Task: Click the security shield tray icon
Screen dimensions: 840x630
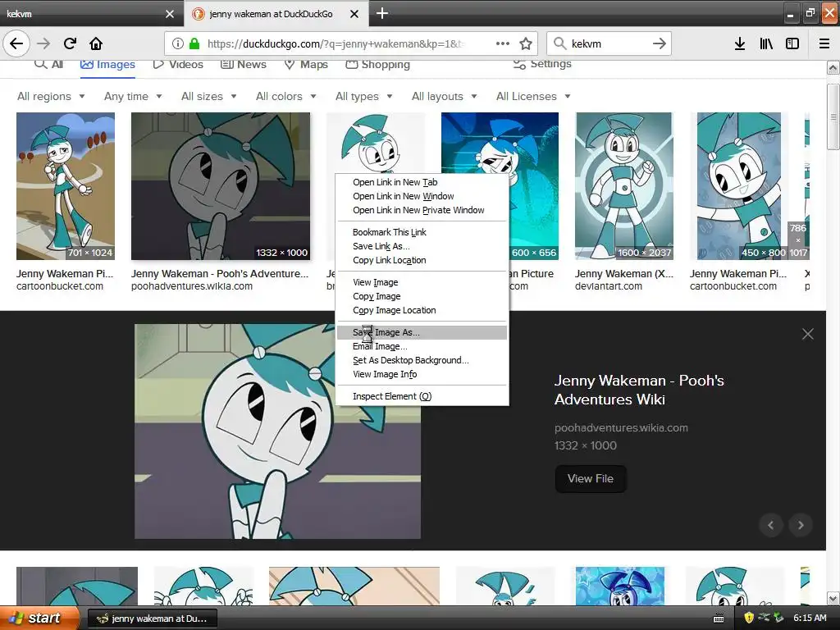Action: pos(749,618)
